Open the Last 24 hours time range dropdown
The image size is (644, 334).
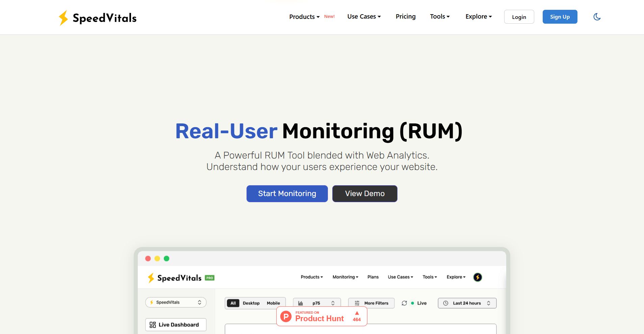467,303
